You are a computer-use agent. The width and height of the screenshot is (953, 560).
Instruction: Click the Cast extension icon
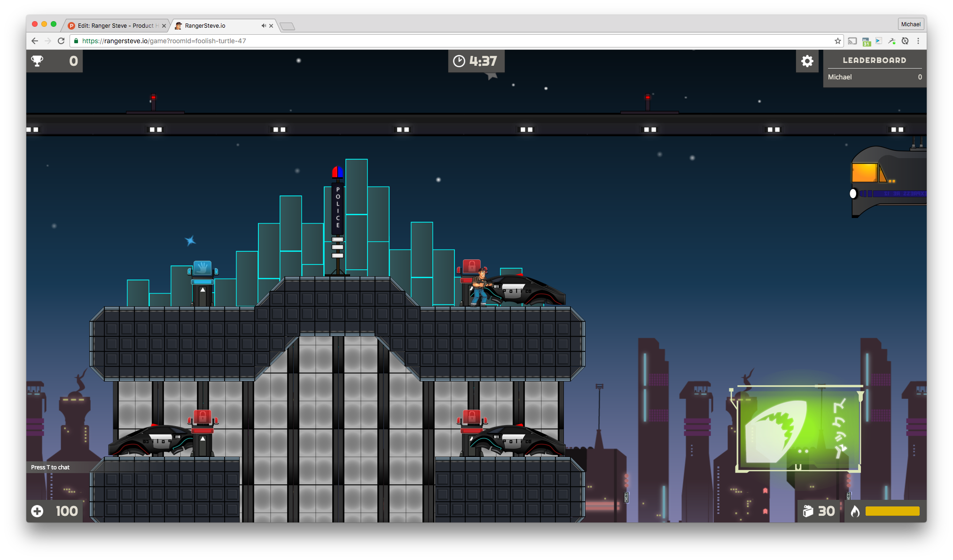tap(852, 41)
